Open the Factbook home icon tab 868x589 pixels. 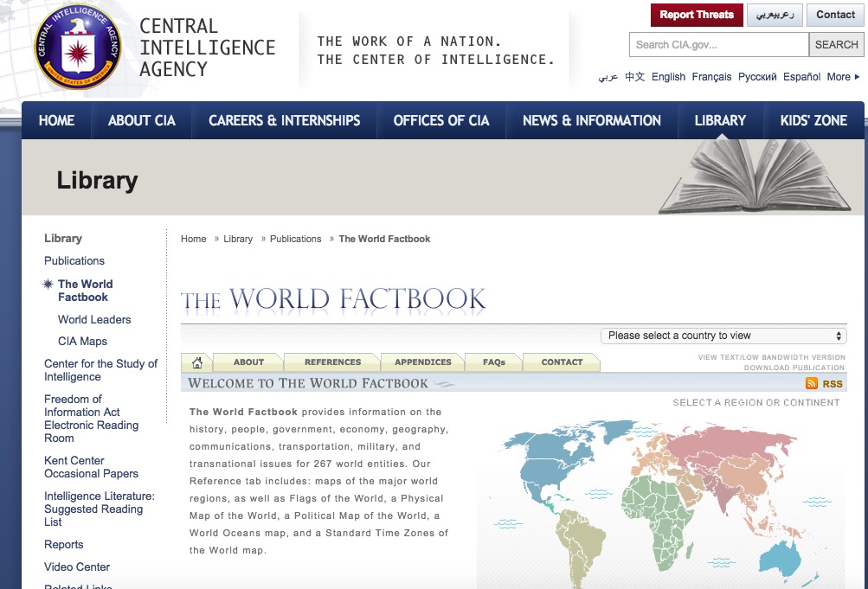(x=197, y=362)
